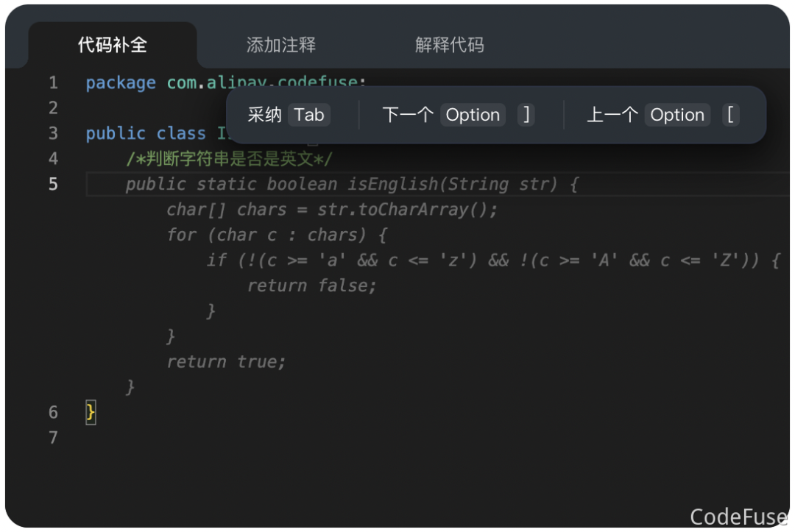
Task: Click the Option key badge after 下一个
Action: 473,115
